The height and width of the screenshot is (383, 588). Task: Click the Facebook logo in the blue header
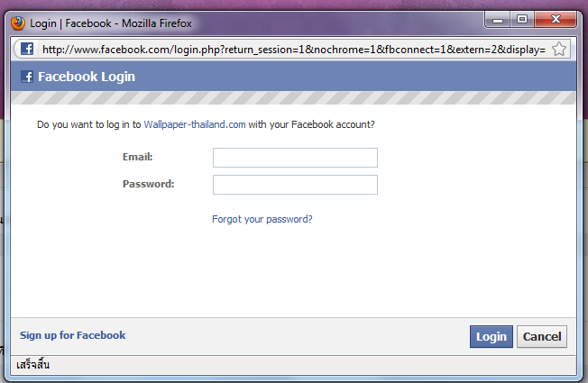pyautogui.click(x=26, y=77)
